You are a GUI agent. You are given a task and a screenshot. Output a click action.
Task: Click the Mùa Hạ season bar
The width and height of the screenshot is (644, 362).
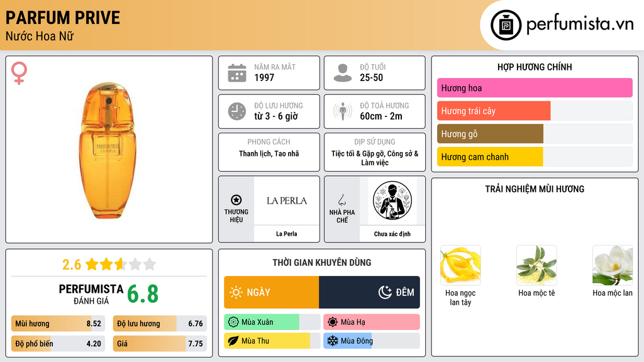pyautogui.click(x=372, y=322)
